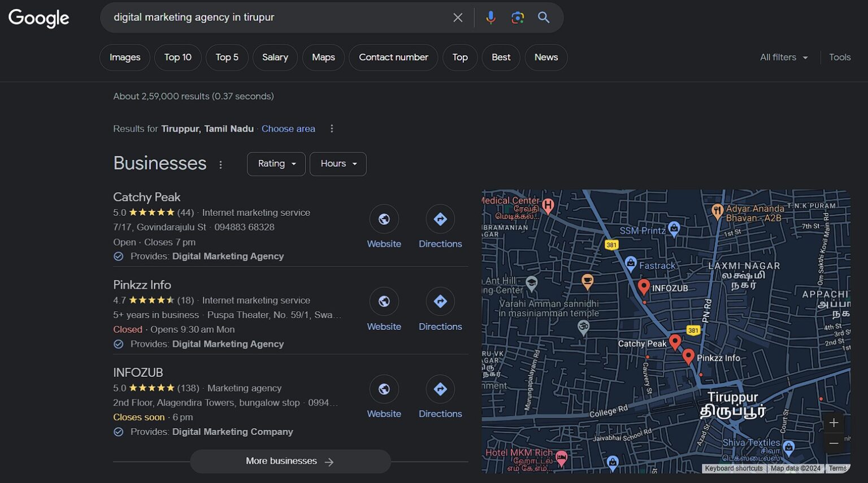Click the Choose area link
Viewport: 868px width, 483px height.
[x=288, y=129]
